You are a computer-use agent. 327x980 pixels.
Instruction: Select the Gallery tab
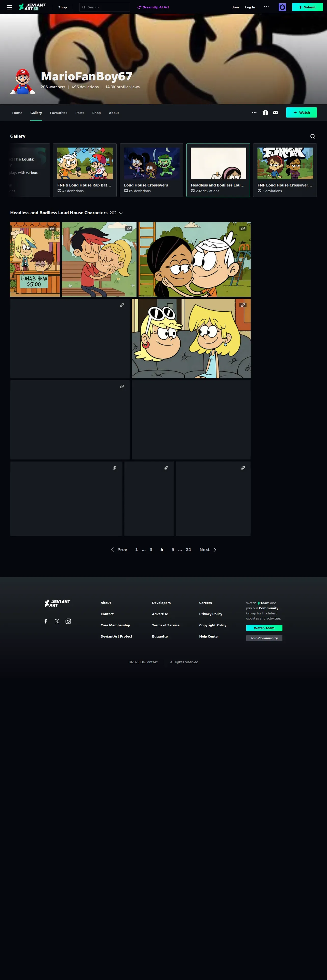(x=36, y=113)
